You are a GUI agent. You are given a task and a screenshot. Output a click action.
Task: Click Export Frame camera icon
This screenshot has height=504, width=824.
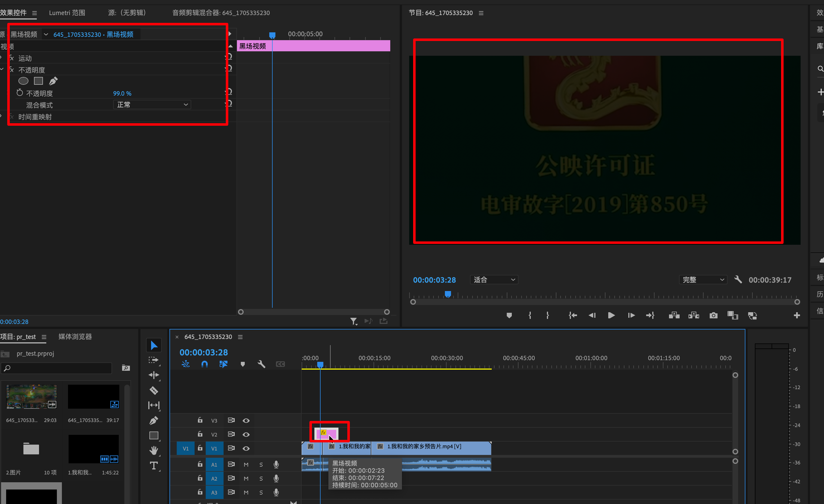[713, 315]
